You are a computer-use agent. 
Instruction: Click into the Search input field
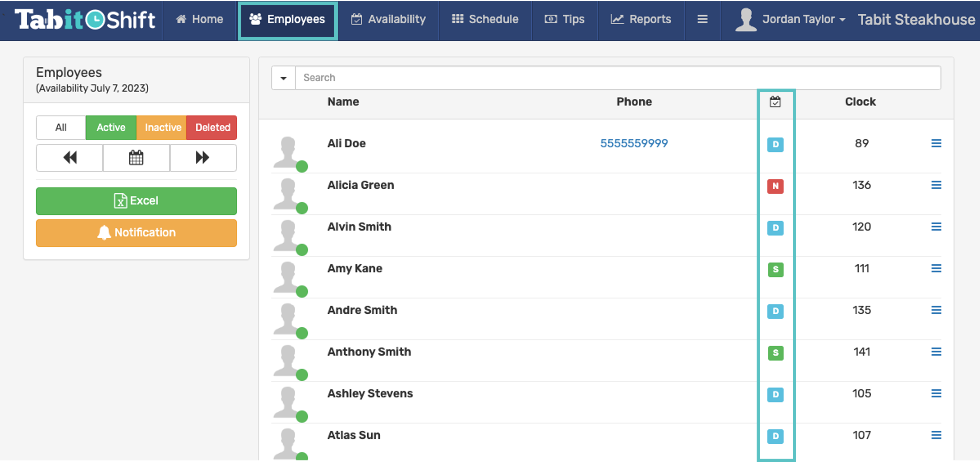616,78
